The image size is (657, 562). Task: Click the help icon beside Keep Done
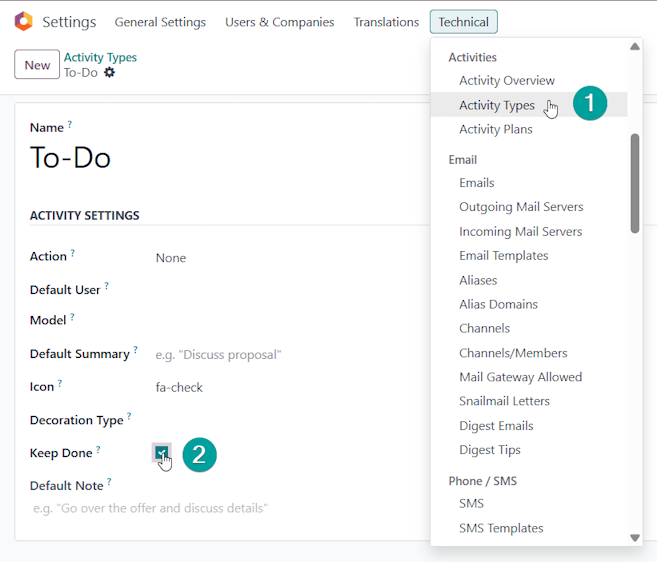pyautogui.click(x=98, y=450)
